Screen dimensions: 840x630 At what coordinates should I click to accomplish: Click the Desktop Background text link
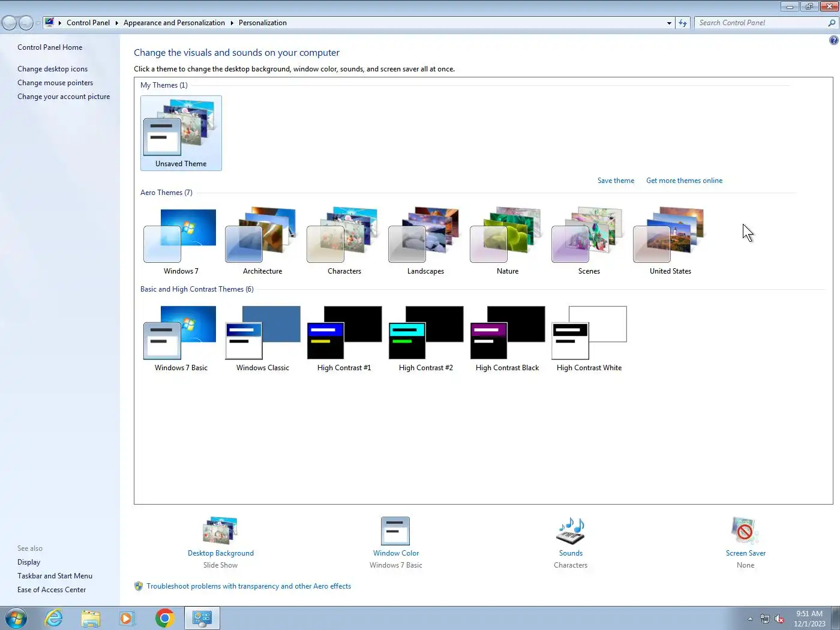coord(220,553)
